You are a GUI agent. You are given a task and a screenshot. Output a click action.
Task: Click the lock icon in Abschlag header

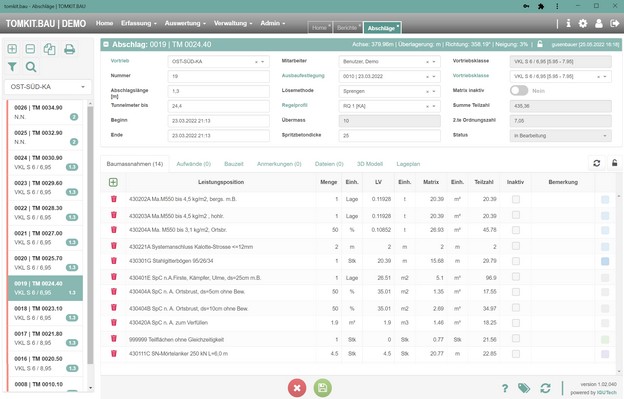coord(540,44)
